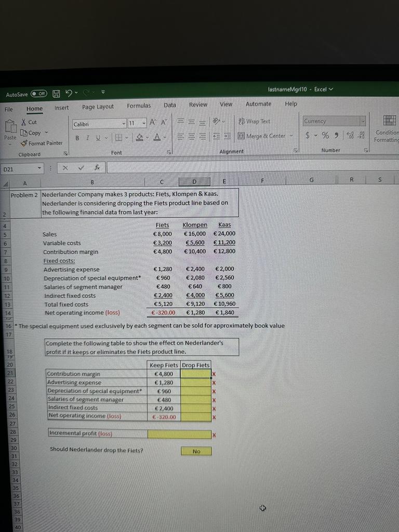Open the Calibri font name dropdown

pyautogui.click(x=124, y=124)
